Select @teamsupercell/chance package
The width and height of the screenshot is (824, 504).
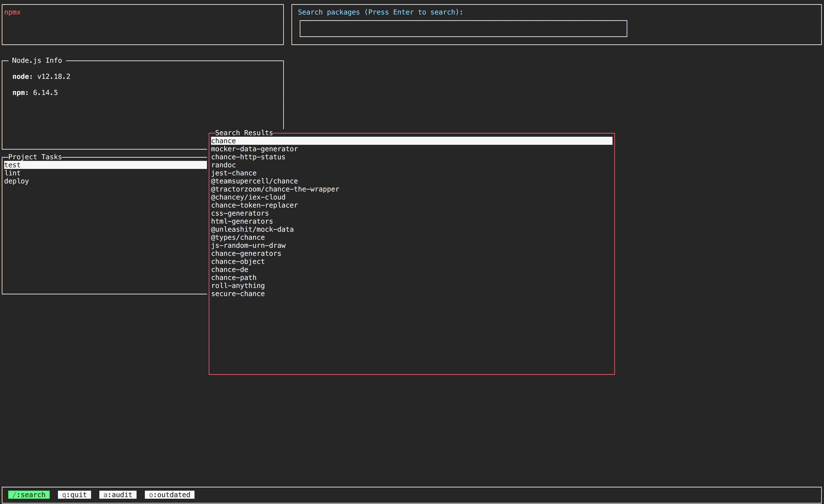pyautogui.click(x=254, y=181)
